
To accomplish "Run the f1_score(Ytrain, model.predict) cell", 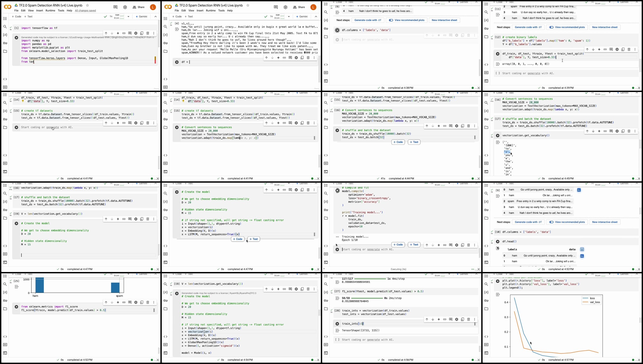I will (x=16, y=307).
